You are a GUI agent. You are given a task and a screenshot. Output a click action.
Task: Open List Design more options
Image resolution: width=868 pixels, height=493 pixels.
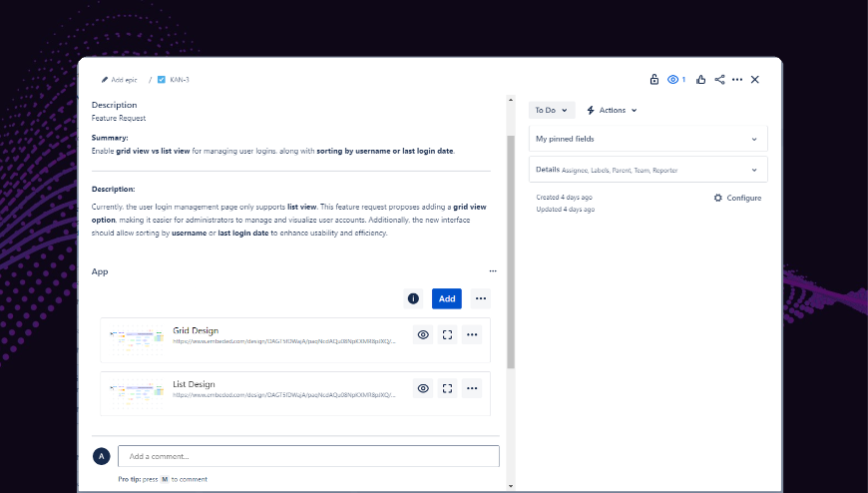pyautogui.click(x=472, y=388)
